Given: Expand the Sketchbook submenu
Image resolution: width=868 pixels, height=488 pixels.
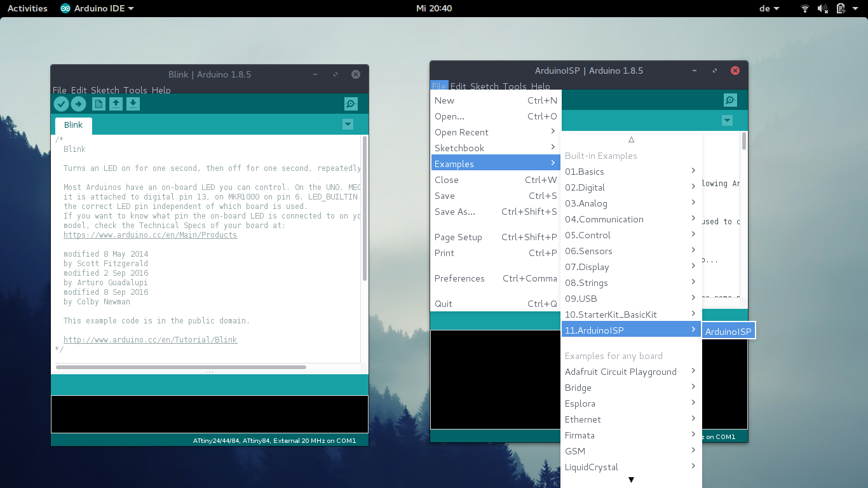Looking at the screenshot, I should pyautogui.click(x=496, y=148).
